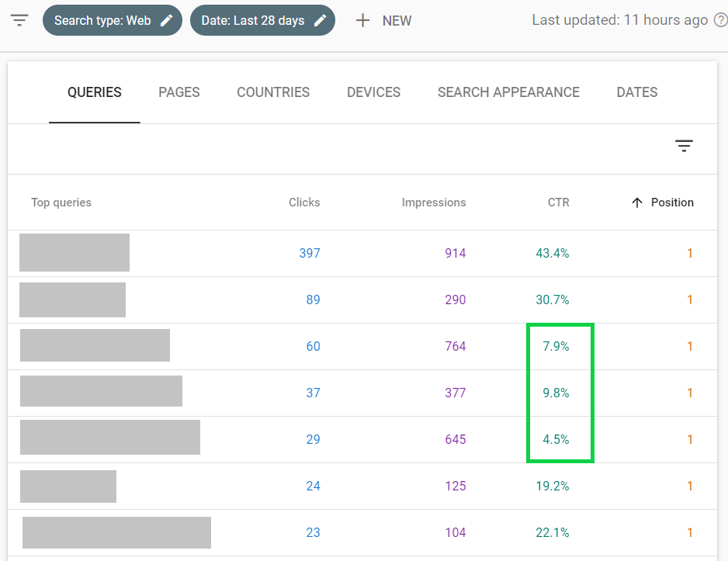The width and height of the screenshot is (728, 561).
Task: Sort by Position column header
Action: point(672,203)
